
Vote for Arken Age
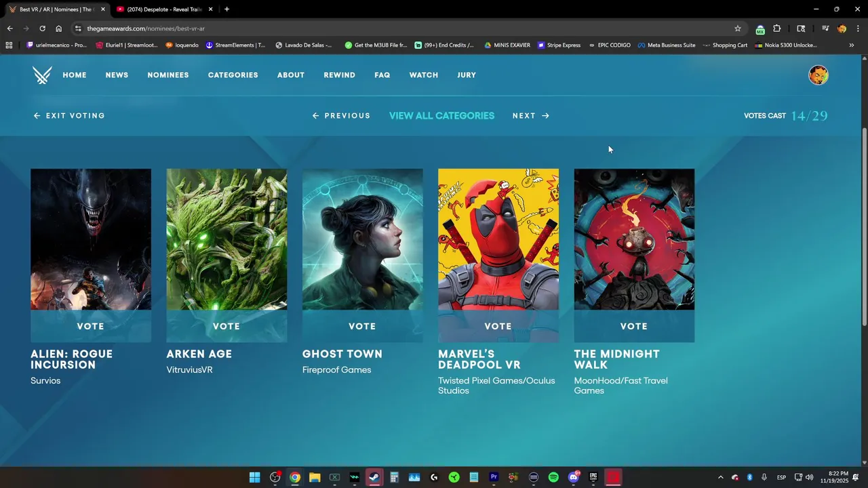(x=226, y=326)
